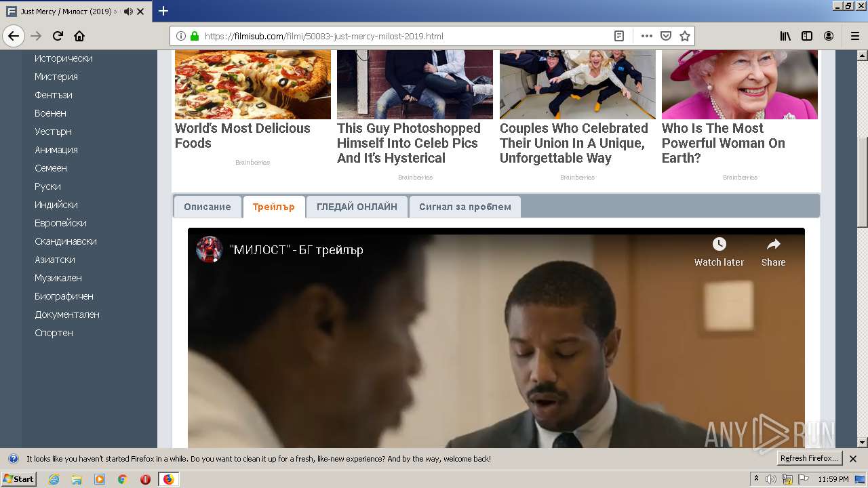
Task: Show the sidebars panel
Action: (807, 36)
